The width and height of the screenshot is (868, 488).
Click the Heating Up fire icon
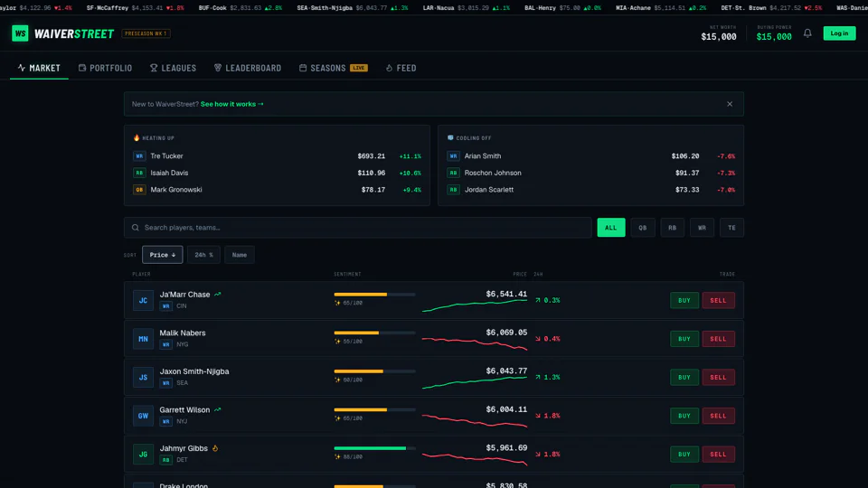tap(137, 137)
